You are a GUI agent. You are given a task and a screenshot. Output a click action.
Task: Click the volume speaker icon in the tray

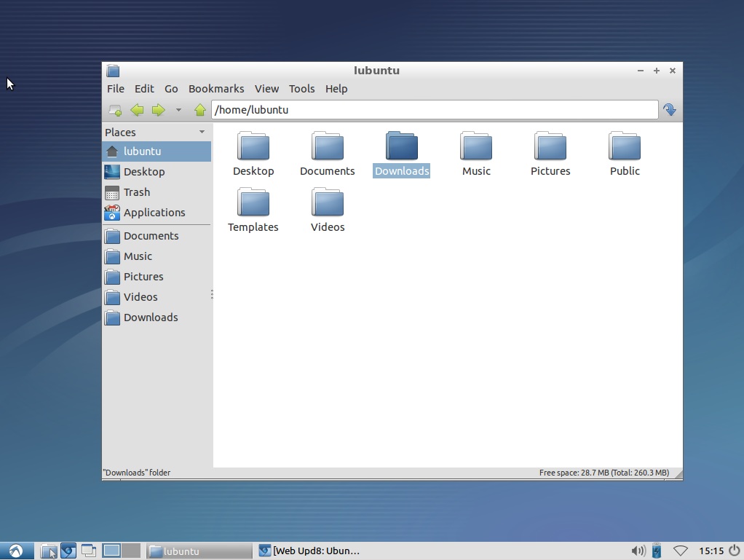638,551
